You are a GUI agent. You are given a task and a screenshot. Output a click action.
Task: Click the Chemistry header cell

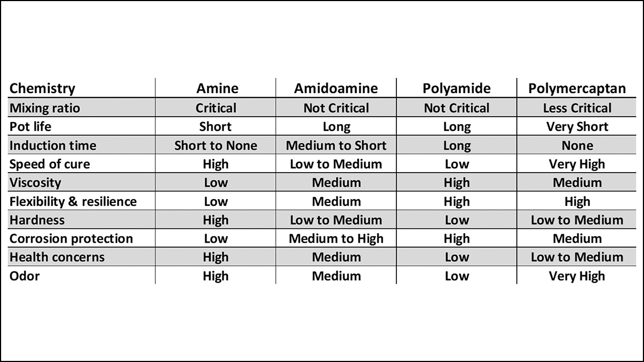pyautogui.click(x=42, y=89)
